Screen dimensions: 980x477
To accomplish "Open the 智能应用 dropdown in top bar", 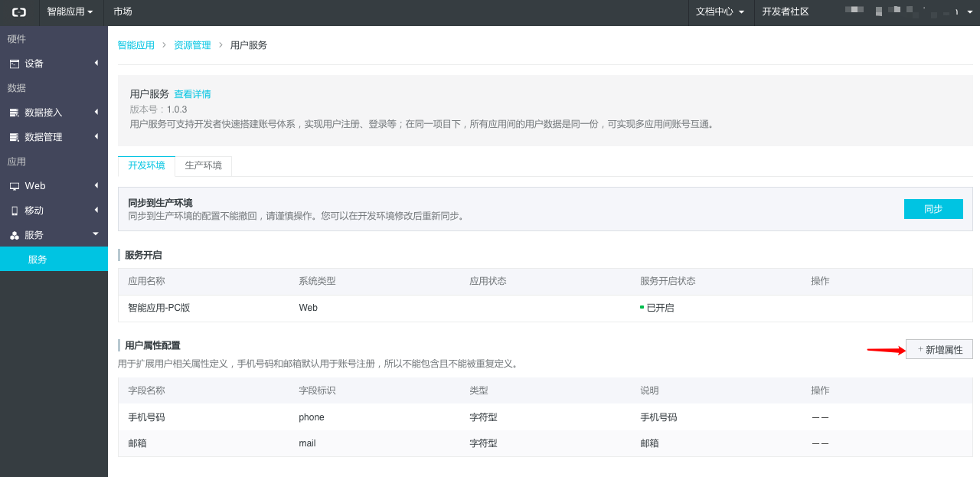I will [x=70, y=12].
